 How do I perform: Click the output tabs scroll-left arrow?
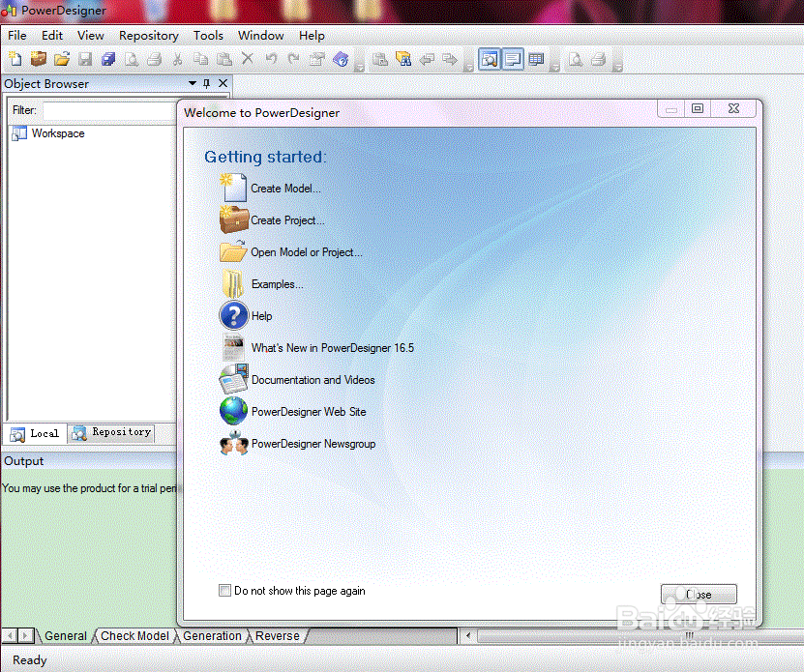pos(10,635)
